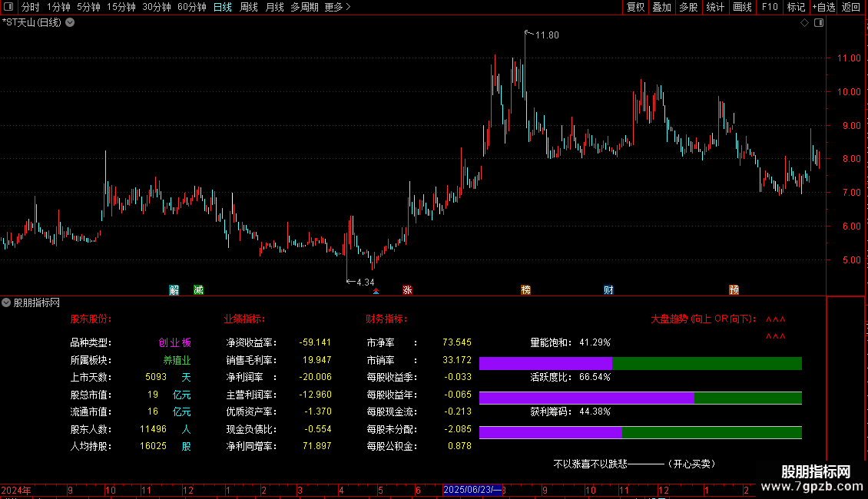Open the 画线 drawing tools button
This screenshot has height=499, width=868.
742,7
